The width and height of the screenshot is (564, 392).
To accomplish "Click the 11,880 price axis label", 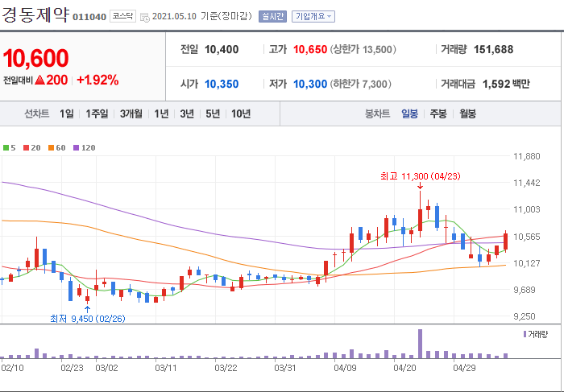I will (527, 156).
